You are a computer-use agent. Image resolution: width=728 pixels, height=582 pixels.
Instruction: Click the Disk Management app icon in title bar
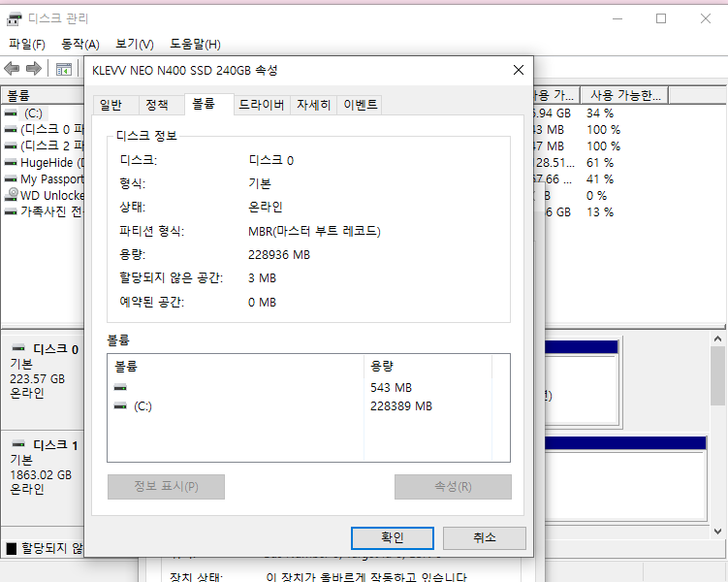pos(14,19)
